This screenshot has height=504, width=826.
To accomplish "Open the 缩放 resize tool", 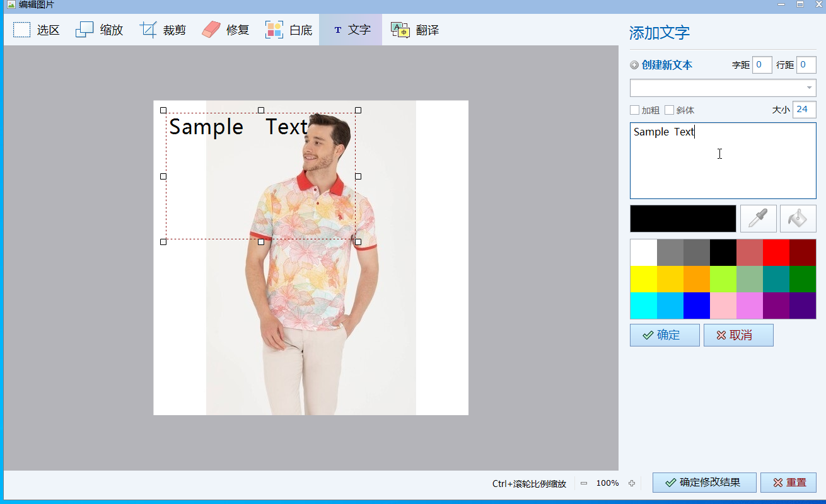I will click(x=100, y=30).
